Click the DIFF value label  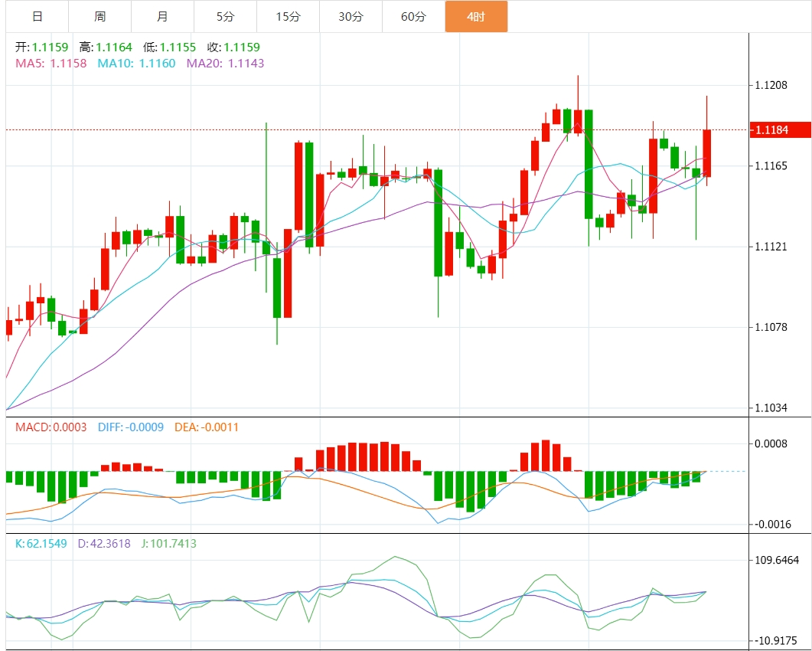(x=130, y=427)
